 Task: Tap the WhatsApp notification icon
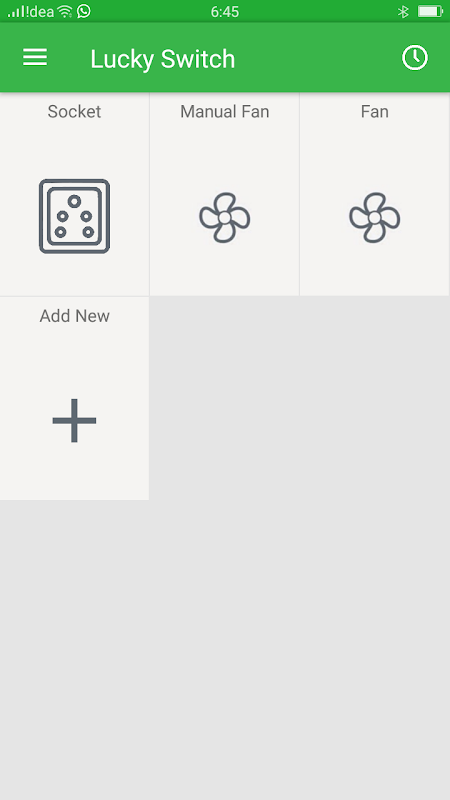coord(84,11)
